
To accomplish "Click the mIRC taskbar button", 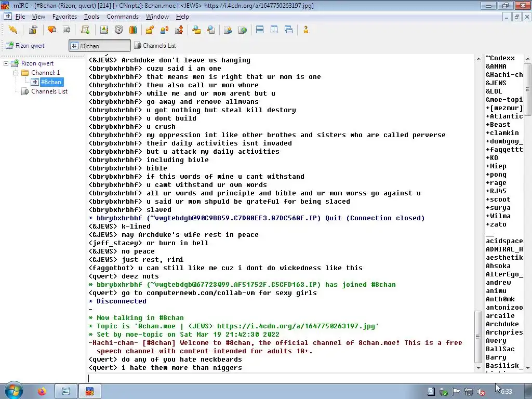I will coord(89,392).
